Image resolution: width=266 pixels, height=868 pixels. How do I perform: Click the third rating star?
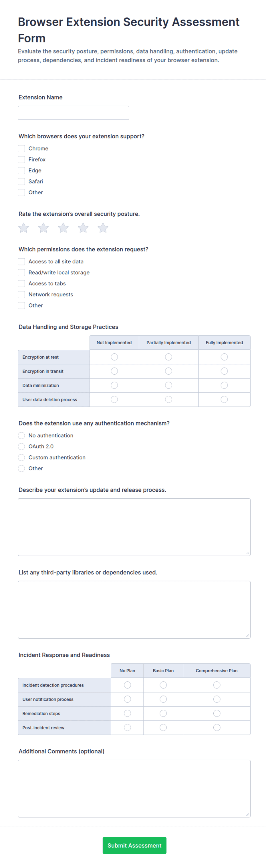point(63,228)
